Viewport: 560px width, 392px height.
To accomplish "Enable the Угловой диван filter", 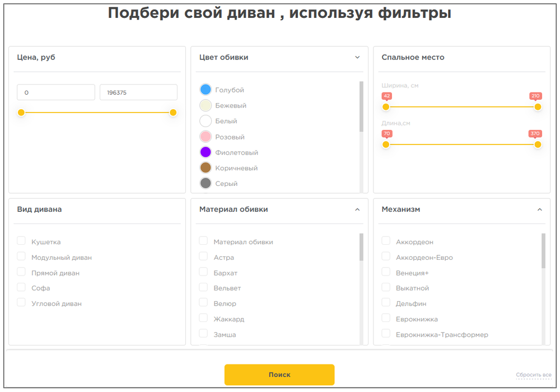I will (x=21, y=302).
